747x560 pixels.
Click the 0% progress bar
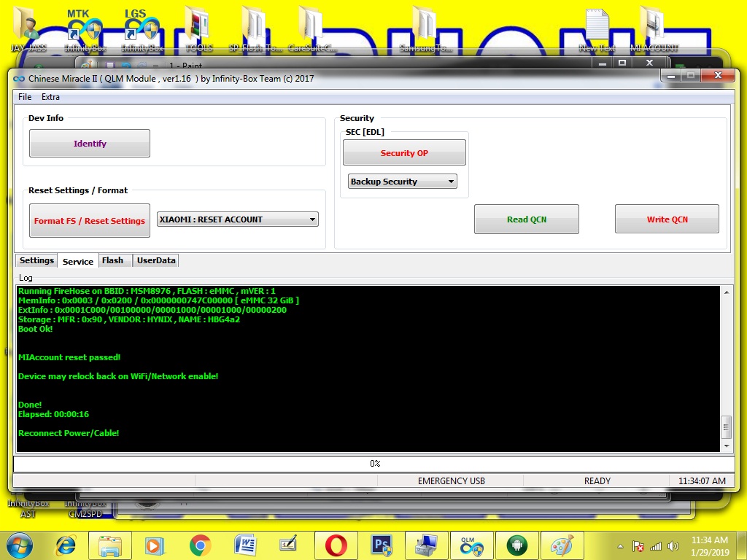coord(374,464)
